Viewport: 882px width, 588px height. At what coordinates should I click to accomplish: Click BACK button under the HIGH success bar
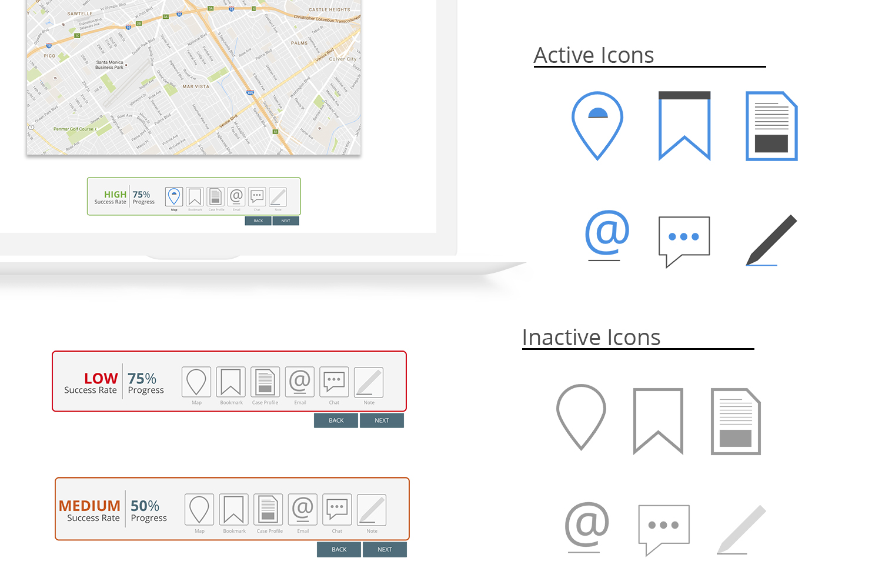coord(258,221)
